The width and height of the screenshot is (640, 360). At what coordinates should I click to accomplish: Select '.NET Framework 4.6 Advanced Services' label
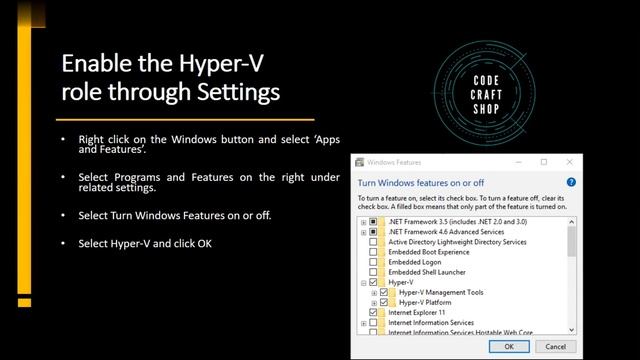[x=446, y=232]
